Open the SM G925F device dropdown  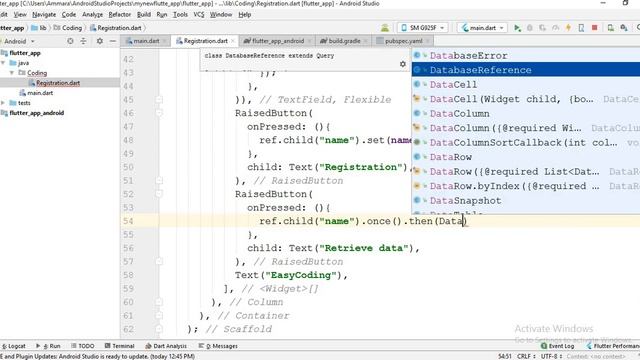[x=423, y=28]
